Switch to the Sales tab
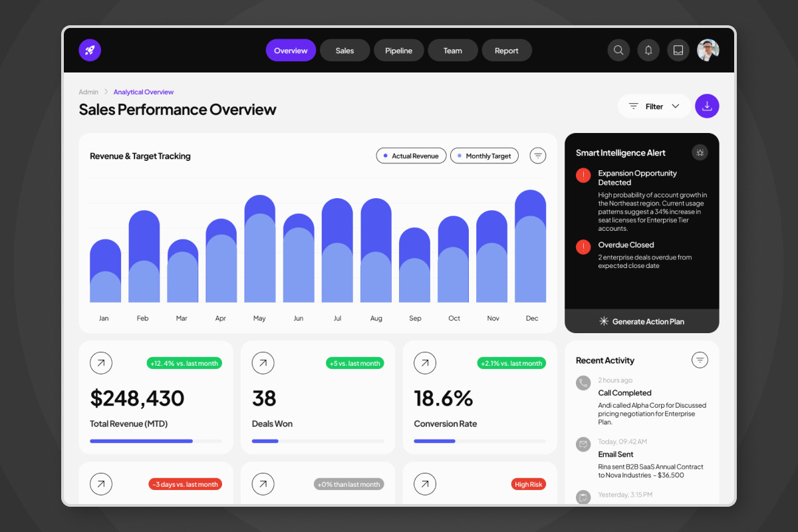 click(344, 51)
